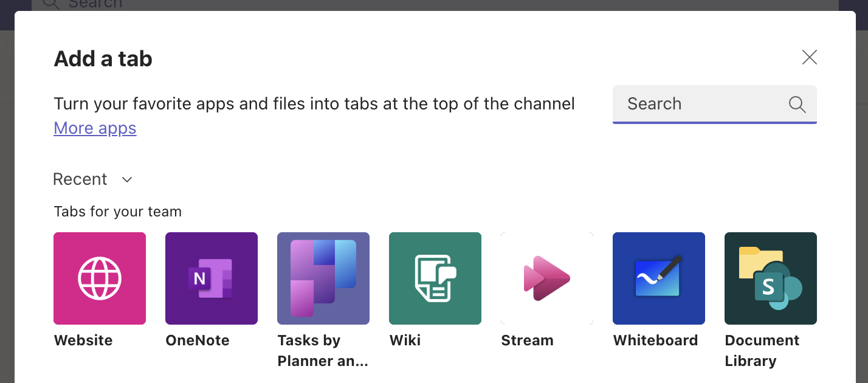
Task: Click the Document Library label text
Action: (762, 351)
